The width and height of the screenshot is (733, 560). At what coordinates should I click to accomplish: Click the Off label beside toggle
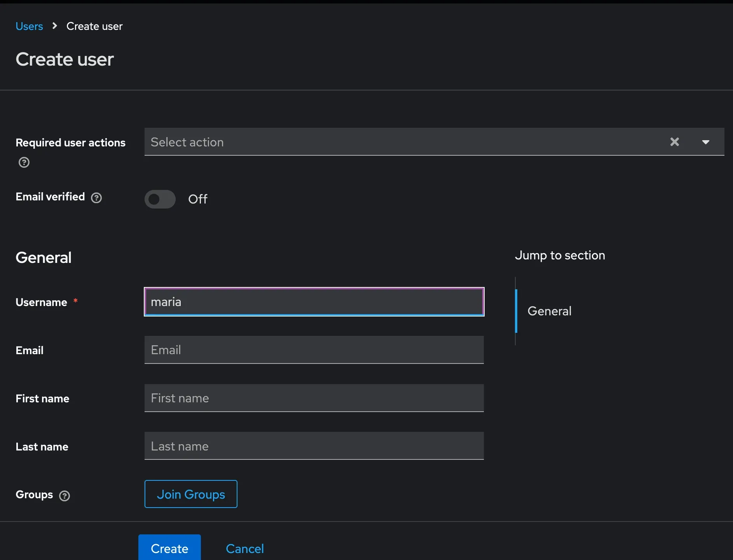[198, 199]
